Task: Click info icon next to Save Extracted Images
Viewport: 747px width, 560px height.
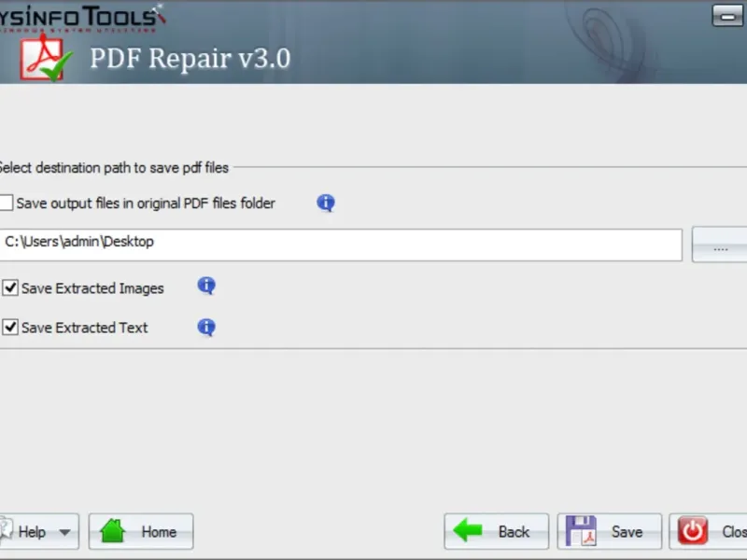Action: tap(206, 287)
